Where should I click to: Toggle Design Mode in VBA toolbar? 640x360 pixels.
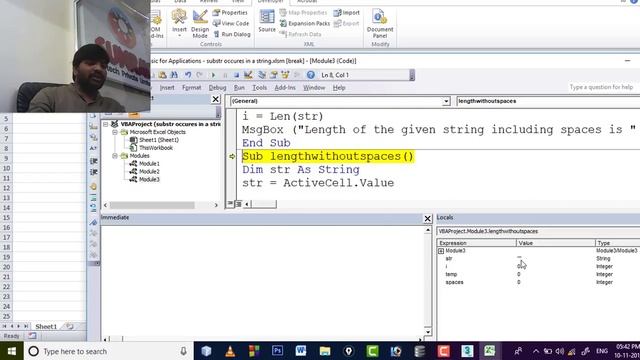tap(248, 75)
